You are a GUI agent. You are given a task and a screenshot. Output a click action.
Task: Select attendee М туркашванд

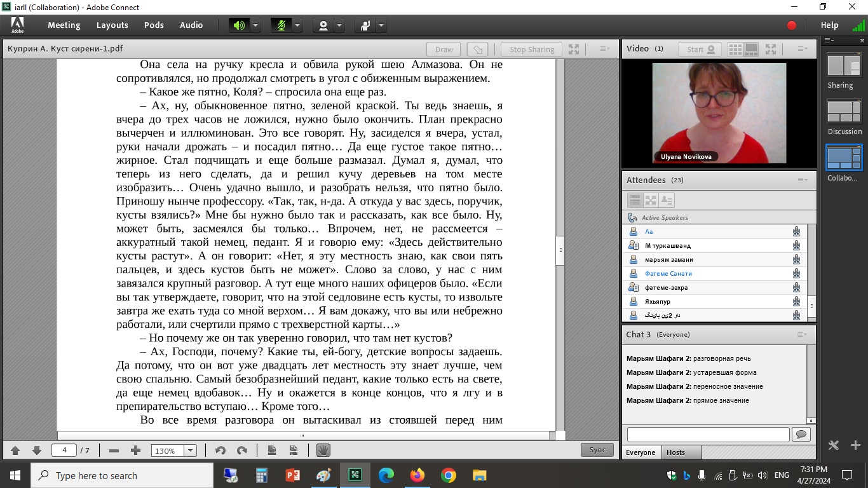[x=714, y=245]
